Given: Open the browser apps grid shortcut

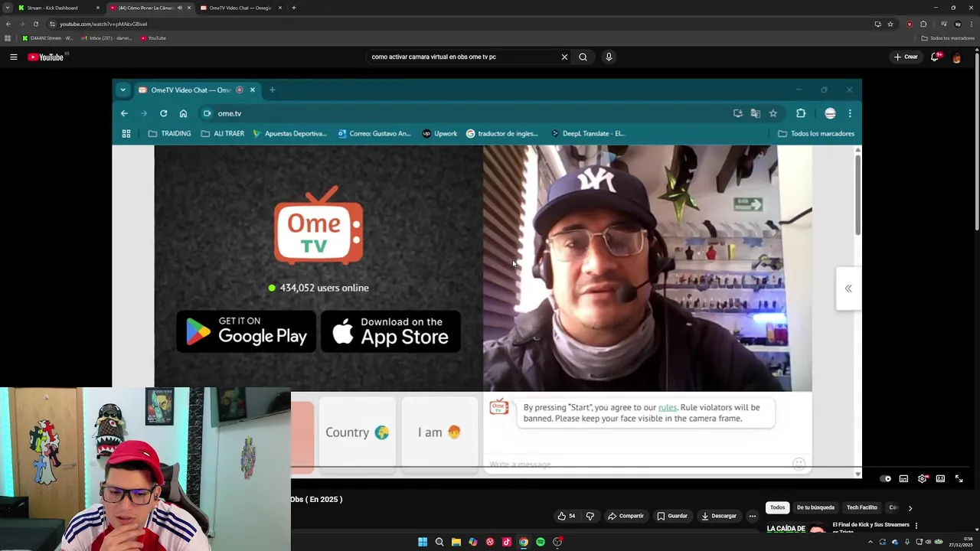Looking at the screenshot, I should click(x=8, y=38).
